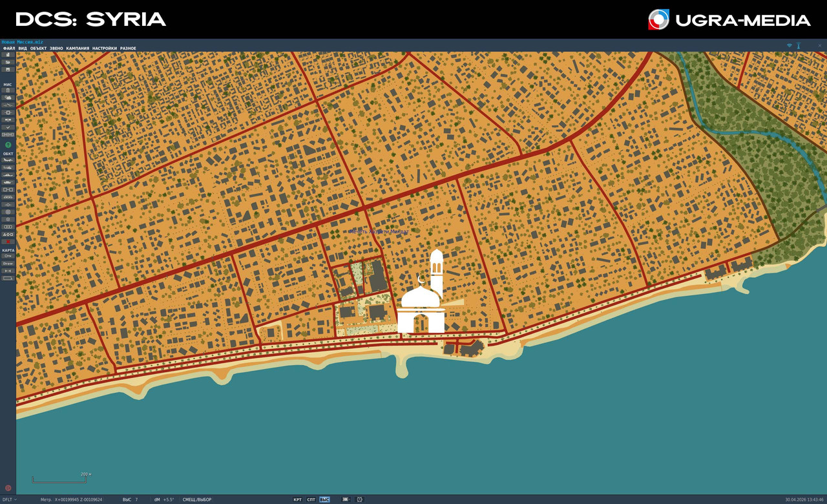Click the 30.04.2026 date and time readout
This screenshot has height=504, width=827.
[804, 499]
